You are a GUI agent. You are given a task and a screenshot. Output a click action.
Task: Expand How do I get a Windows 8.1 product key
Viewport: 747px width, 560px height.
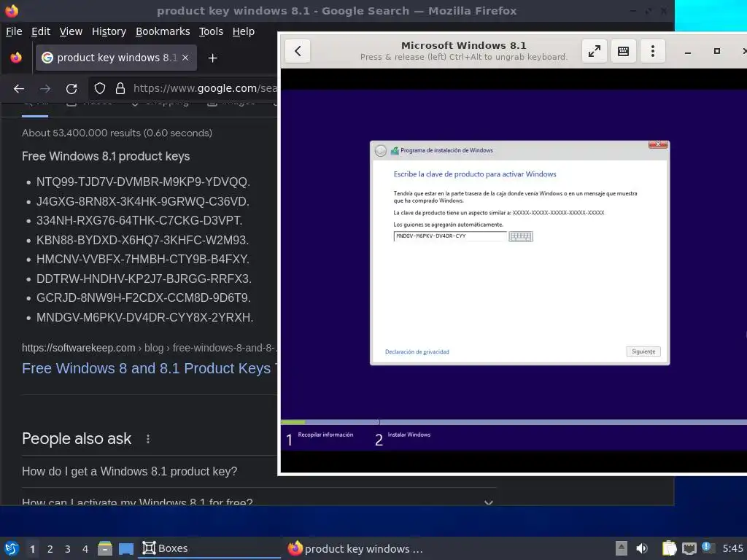point(130,472)
